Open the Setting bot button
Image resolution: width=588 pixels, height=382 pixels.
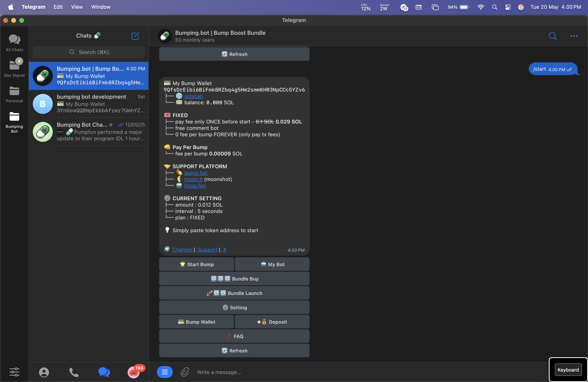tap(234, 307)
